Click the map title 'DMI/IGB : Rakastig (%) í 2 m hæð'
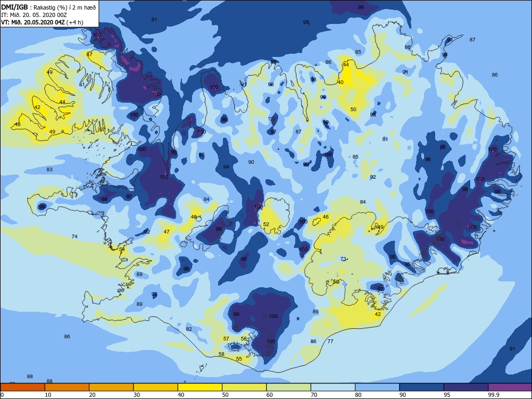This screenshot has width=532, height=399. pos(49,7)
